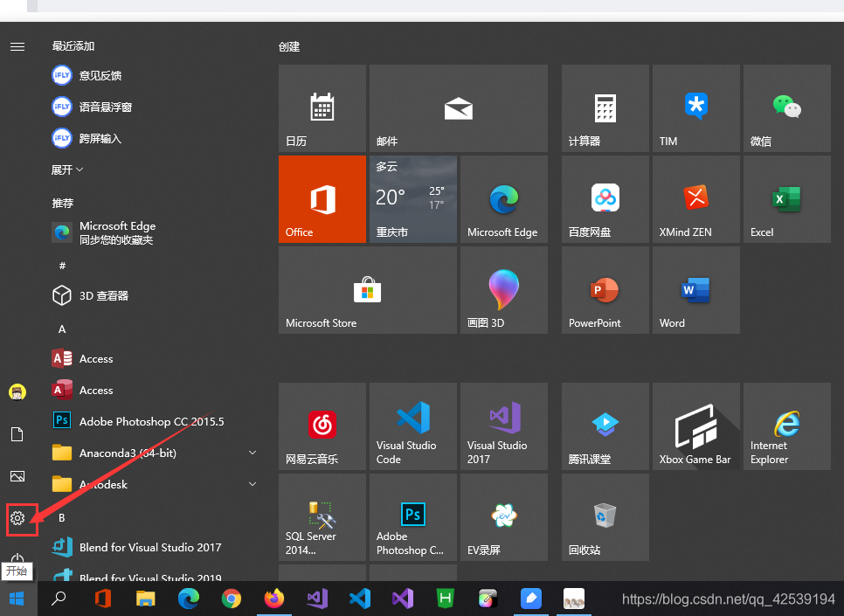Open HBuilder green H taskbar icon
This screenshot has width=844, height=616.
[x=445, y=599]
